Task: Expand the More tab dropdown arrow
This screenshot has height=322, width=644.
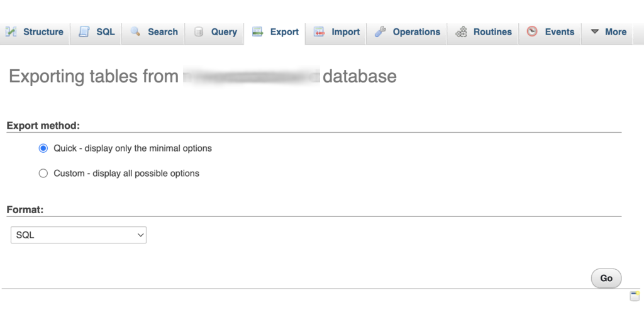Action: coord(594,32)
